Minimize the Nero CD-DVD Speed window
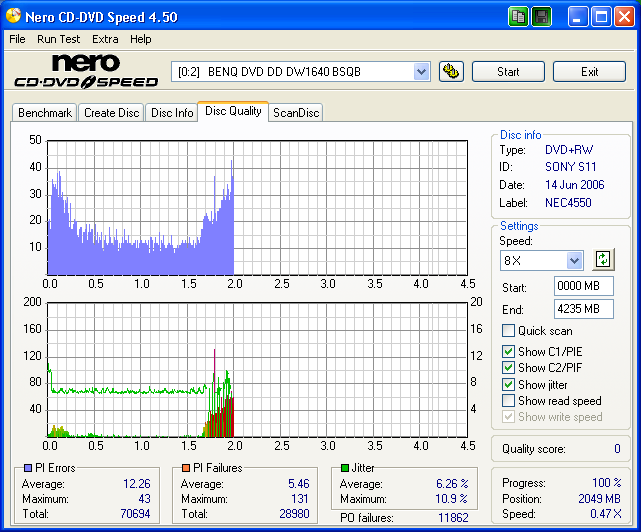This screenshot has height=532, width=641. click(x=578, y=16)
